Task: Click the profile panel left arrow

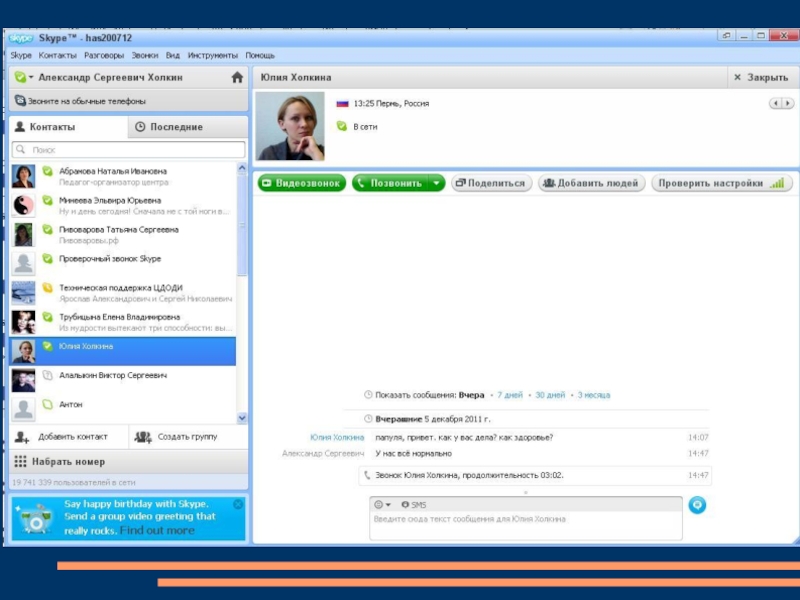Action: (776, 103)
